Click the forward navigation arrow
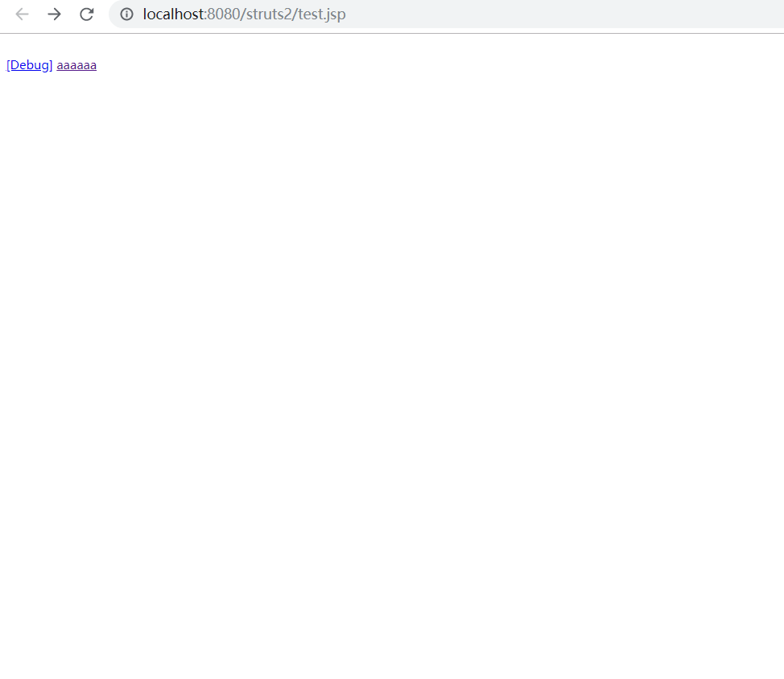The width and height of the screenshot is (784, 679). (53, 14)
